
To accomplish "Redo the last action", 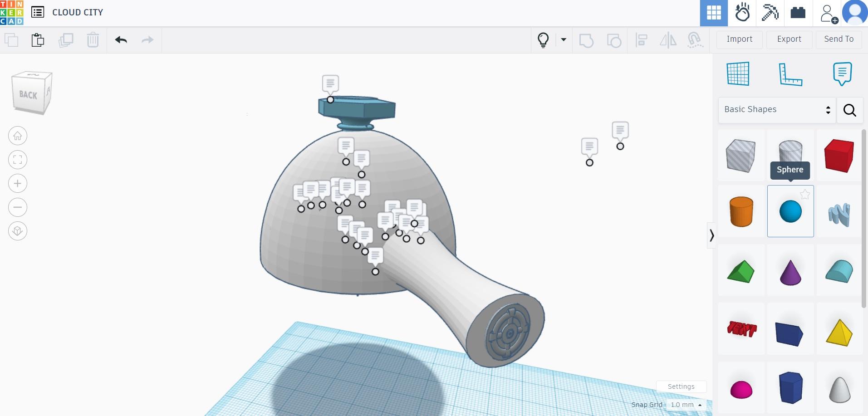I will [147, 40].
